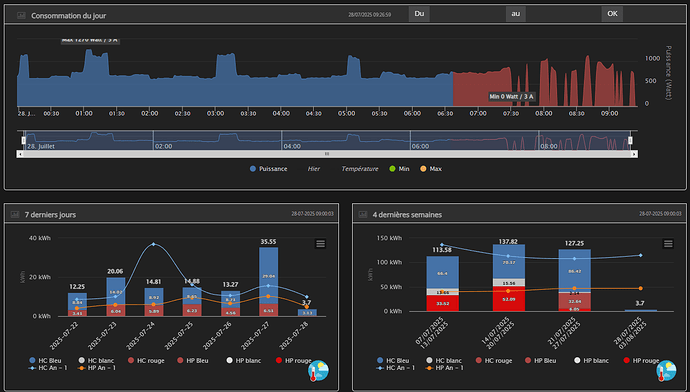Viewport: 690px width, 392px height.
Task: Toggle Température series in legend
Action: click(360, 169)
